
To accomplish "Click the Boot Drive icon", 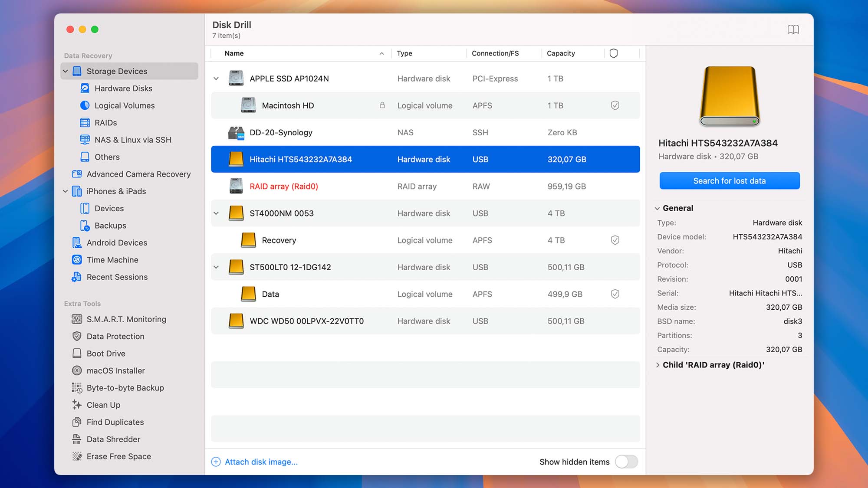I will (77, 354).
